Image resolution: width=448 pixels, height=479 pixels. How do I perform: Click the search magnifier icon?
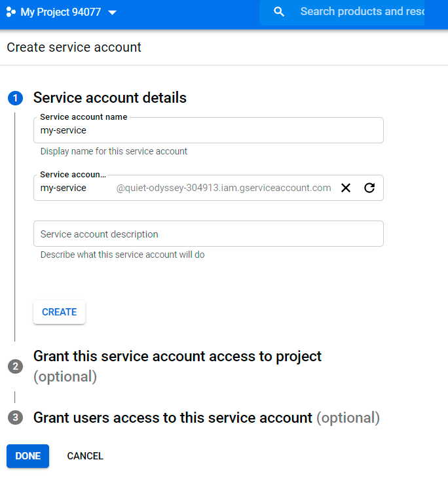279,12
